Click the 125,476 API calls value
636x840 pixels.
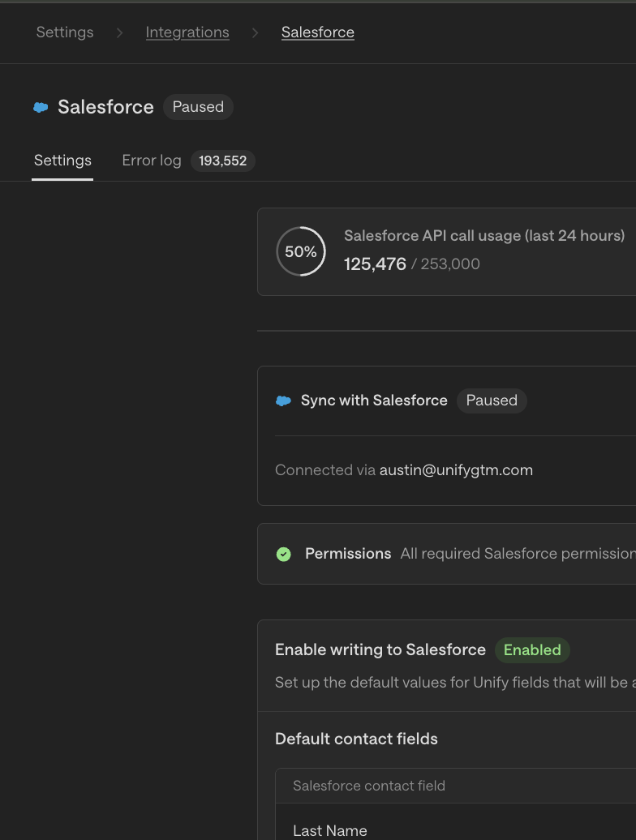[375, 264]
